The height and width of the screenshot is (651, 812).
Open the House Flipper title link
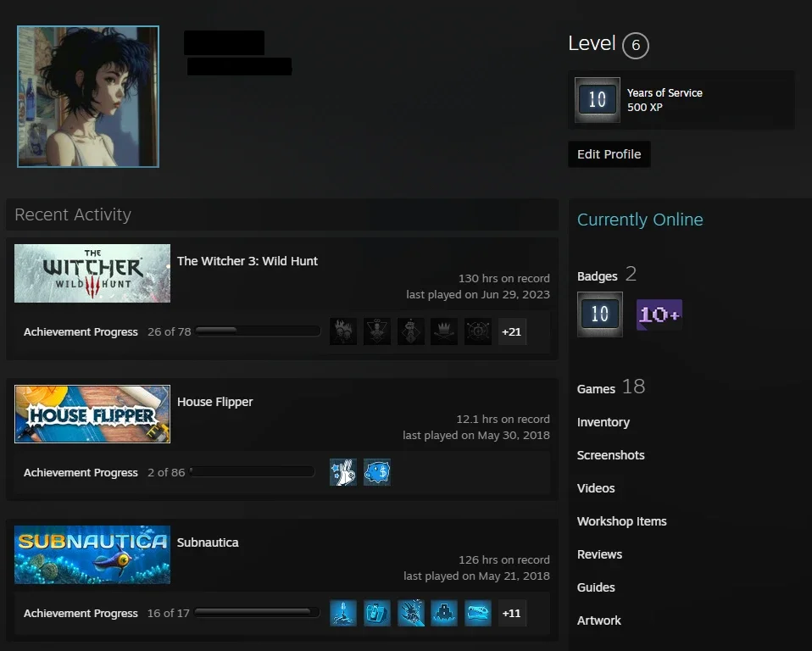pos(215,402)
